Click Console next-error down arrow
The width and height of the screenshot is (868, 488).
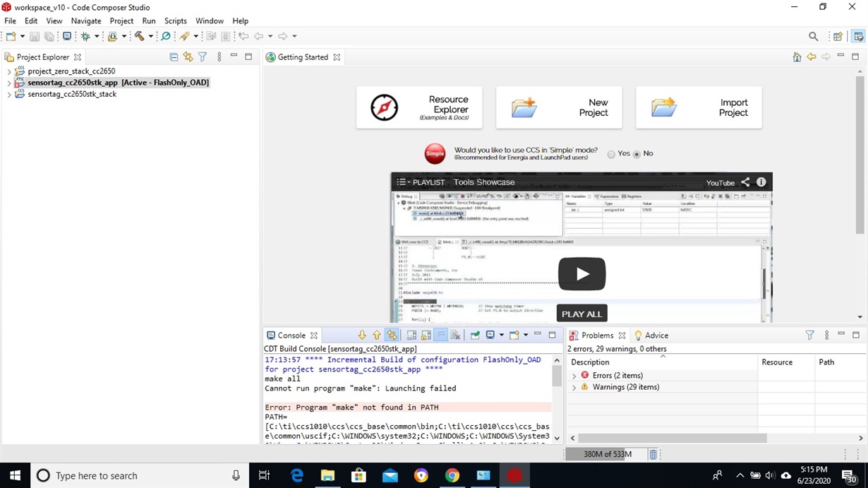click(x=362, y=335)
